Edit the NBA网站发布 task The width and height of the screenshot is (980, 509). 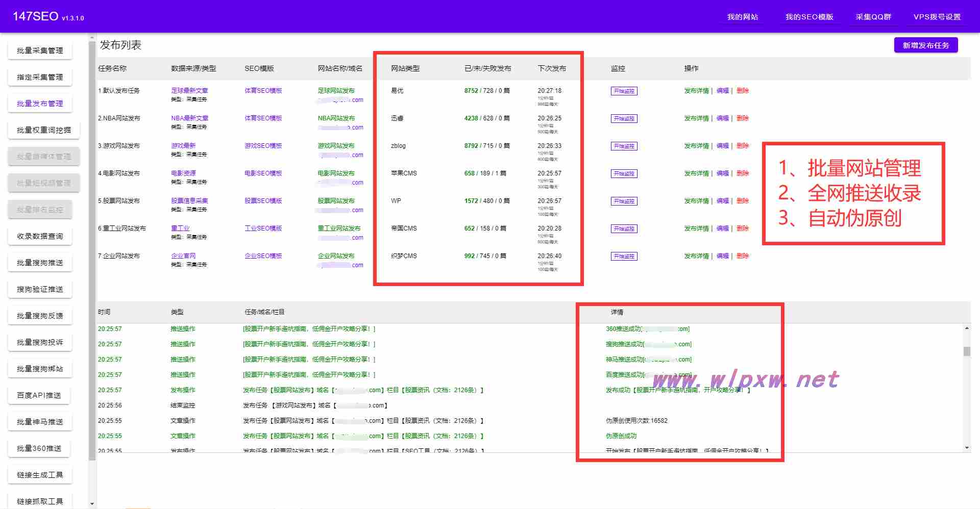[722, 118]
